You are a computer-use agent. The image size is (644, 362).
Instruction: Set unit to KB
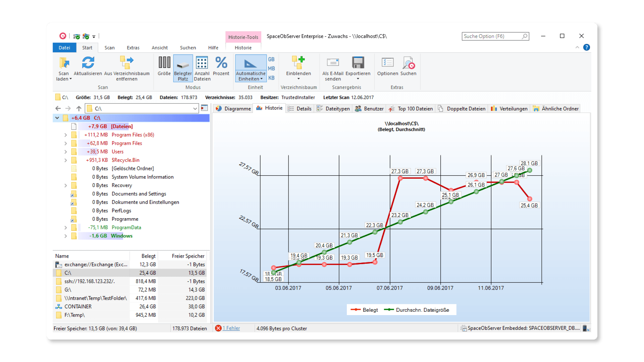[x=271, y=78]
